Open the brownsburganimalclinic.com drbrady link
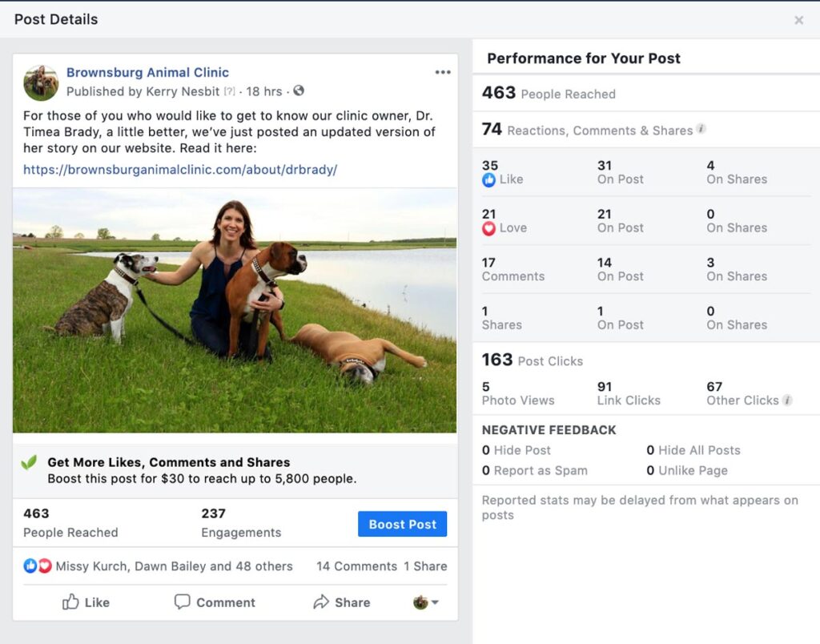This screenshot has height=644, width=820. point(180,170)
